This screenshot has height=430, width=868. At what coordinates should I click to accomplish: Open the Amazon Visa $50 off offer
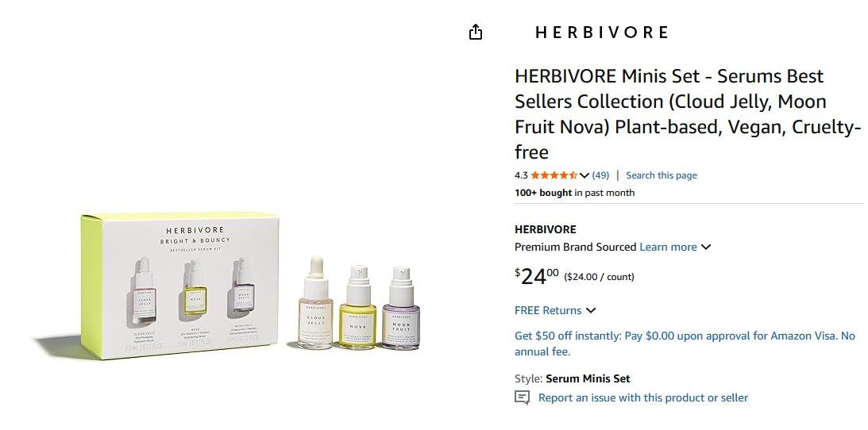685,344
